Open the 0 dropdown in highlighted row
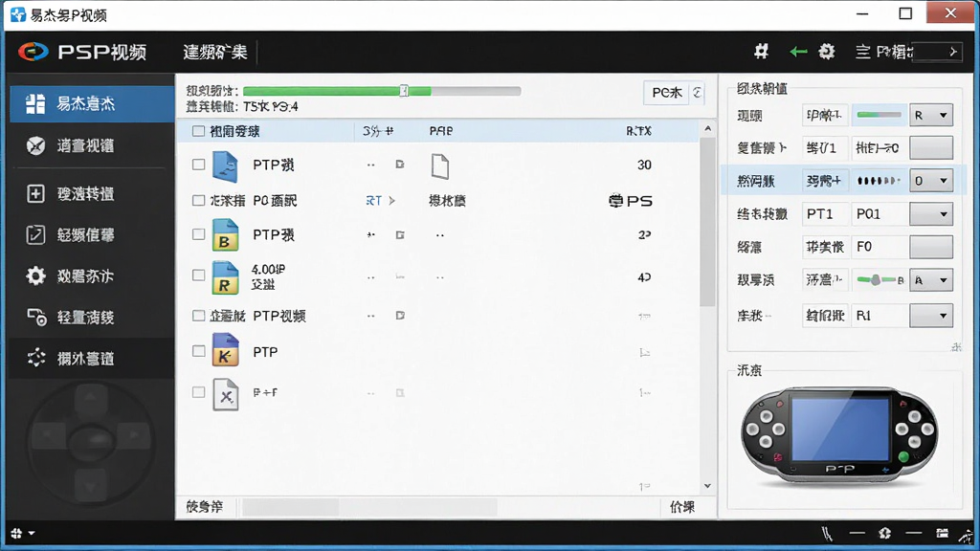 pyautogui.click(x=931, y=181)
